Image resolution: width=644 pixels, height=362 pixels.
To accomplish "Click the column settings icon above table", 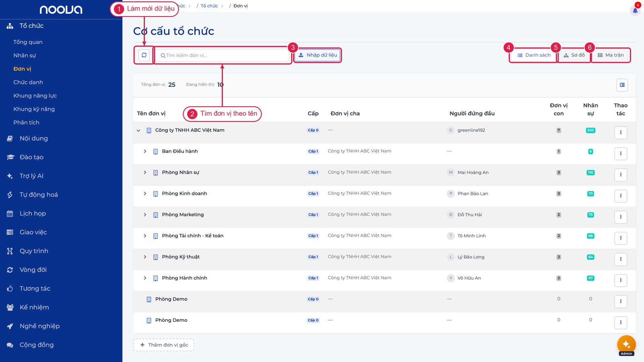I will tap(622, 85).
